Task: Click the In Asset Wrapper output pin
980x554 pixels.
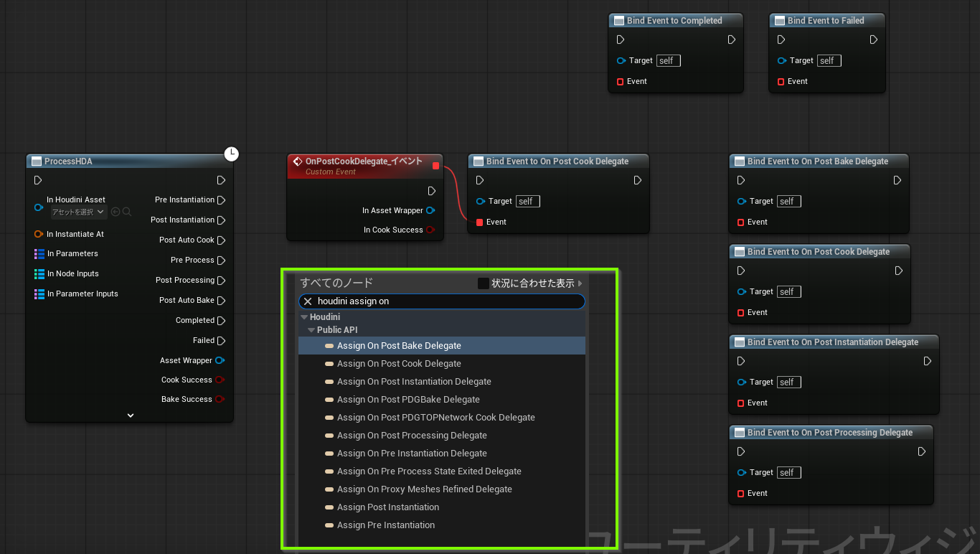Action: pos(430,210)
